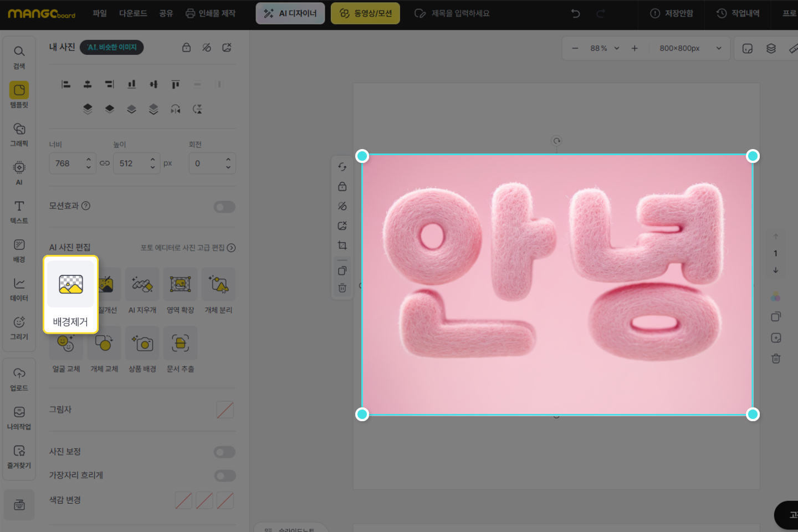Open the 데이터 data sidebar tab

pos(19,289)
